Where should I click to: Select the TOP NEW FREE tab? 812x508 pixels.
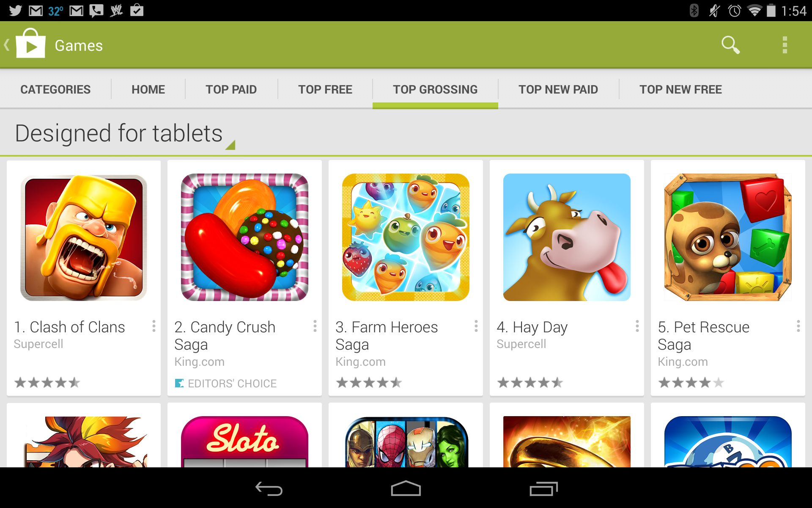680,89
